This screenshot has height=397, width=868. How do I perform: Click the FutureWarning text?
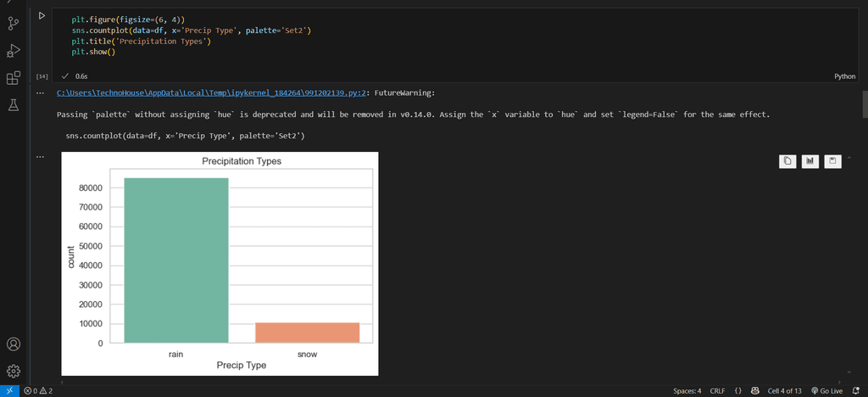[404, 93]
